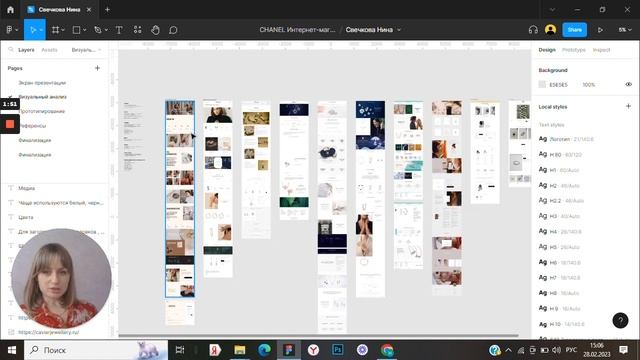Open Photoshop from the taskbar
The height and width of the screenshot is (360, 640).
point(338,350)
